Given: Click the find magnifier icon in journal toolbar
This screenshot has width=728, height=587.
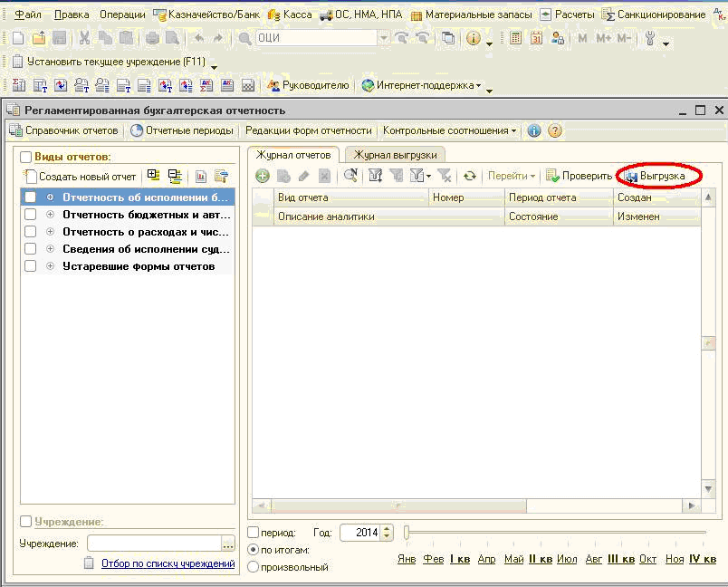Looking at the screenshot, I should tap(350, 176).
